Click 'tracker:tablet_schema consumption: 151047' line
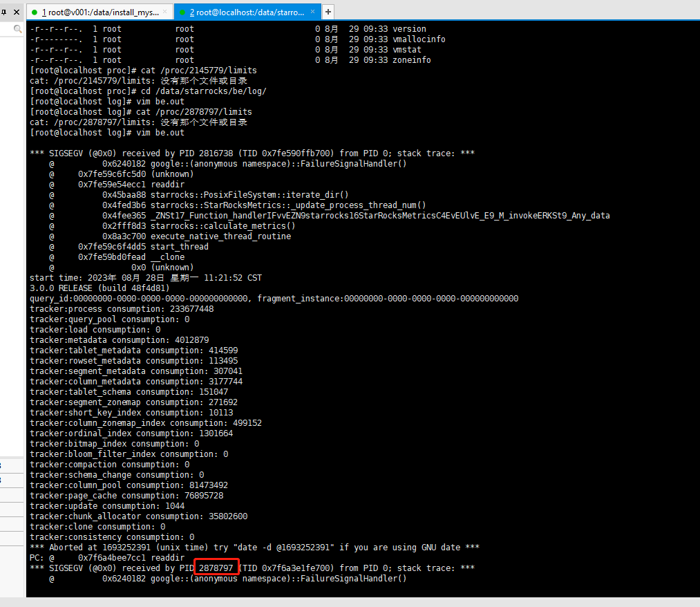The height and width of the screenshot is (607, 700). click(x=129, y=392)
